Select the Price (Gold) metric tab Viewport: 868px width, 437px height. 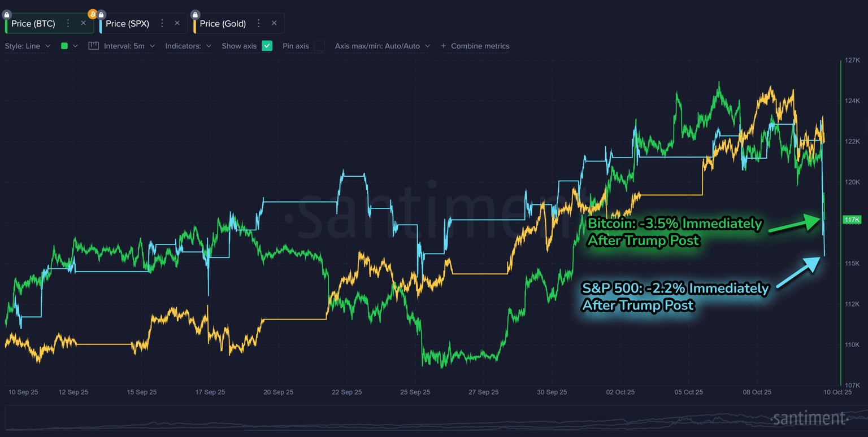point(223,23)
